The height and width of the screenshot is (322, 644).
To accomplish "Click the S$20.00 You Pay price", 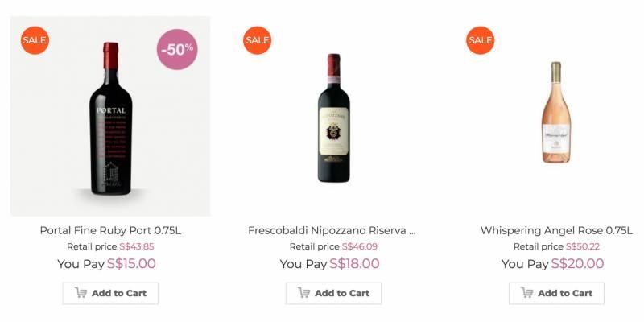I will (x=577, y=263).
